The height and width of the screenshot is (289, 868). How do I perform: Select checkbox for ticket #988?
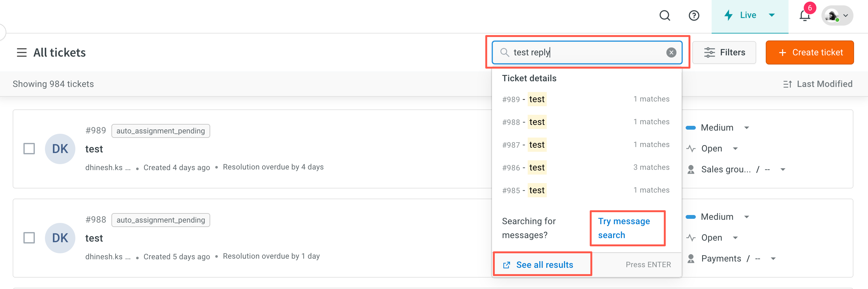click(29, 237)
